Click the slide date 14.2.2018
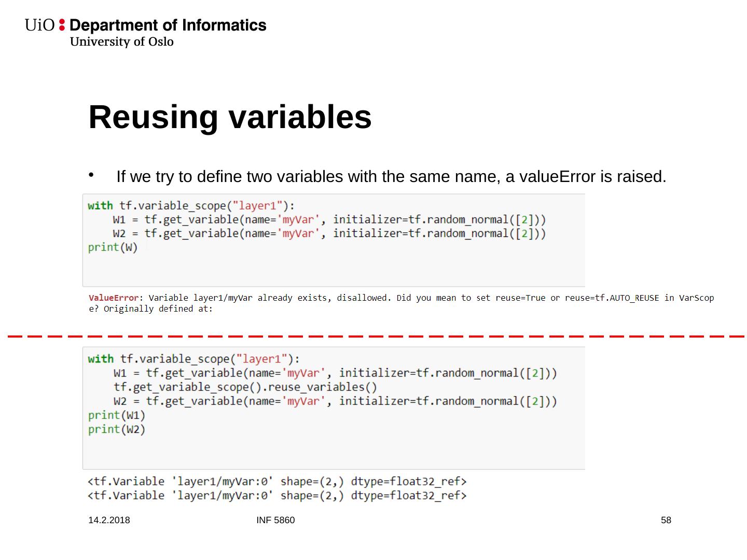 109,520
